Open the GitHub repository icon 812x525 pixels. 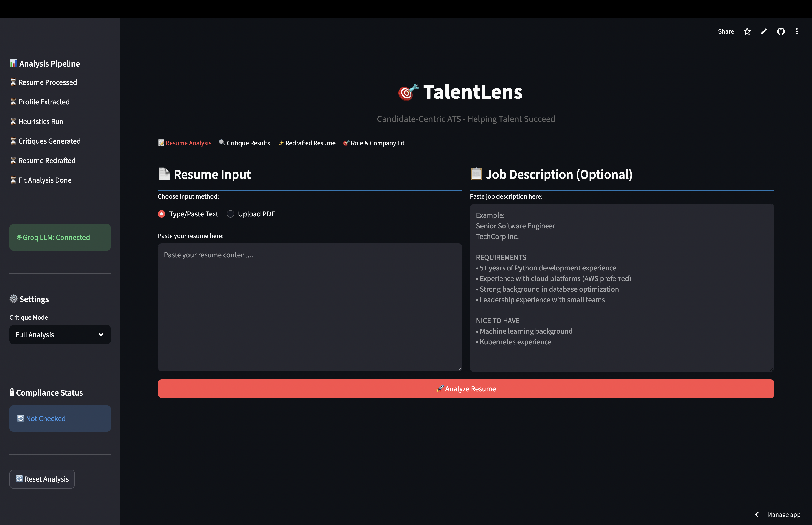(781, 31)
